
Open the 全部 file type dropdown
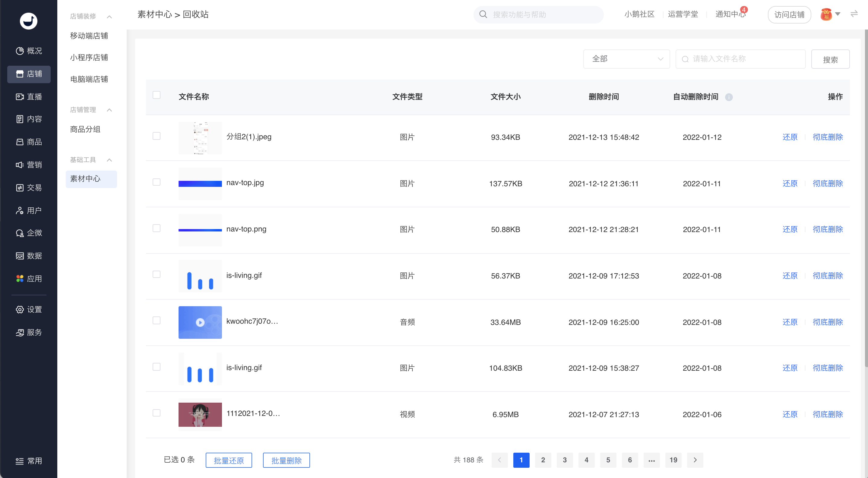tap(626, 59)
